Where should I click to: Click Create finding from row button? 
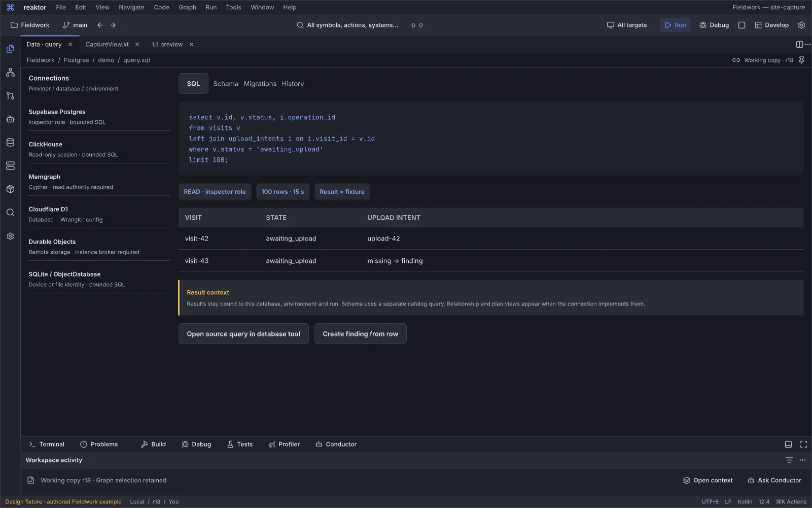coord(360,334)
